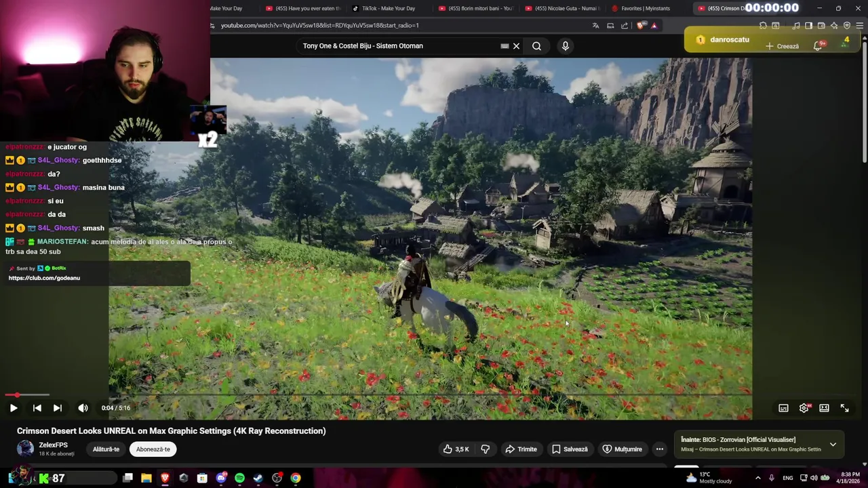The image size is (868, 488).
Task: Open the Brave Shields lion icon
Action: 640,26
